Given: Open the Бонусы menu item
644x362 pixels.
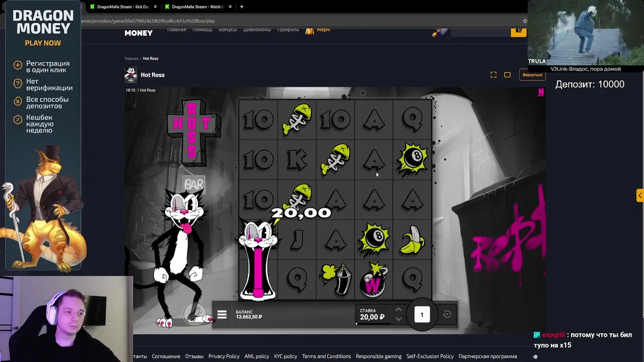Looking at the screenshot, I should point(228,30).
